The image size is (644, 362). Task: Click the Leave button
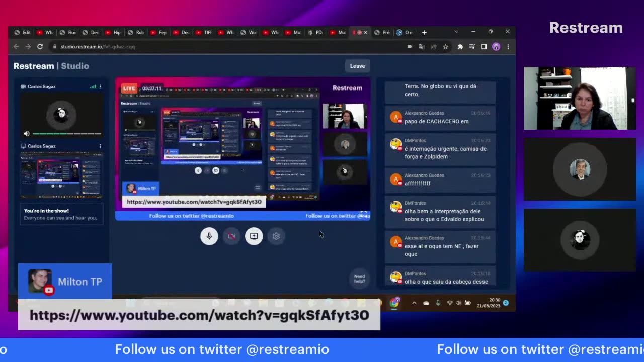358,66
